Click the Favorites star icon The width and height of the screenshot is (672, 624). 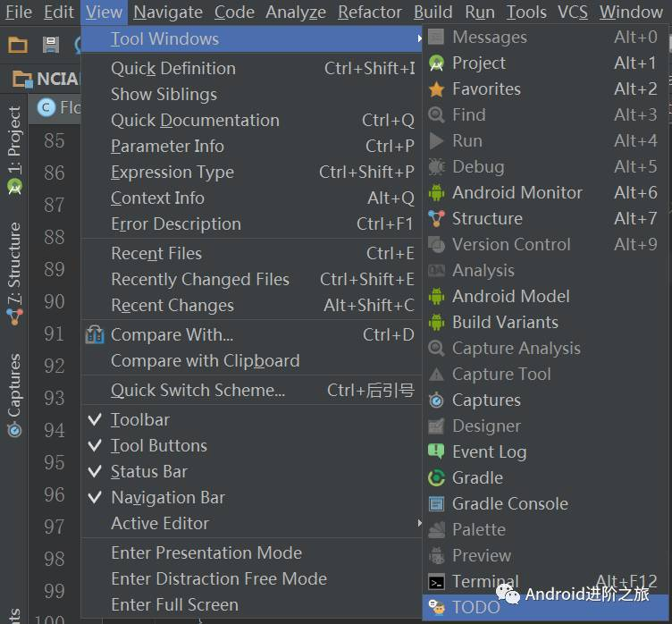coord(436,89)
